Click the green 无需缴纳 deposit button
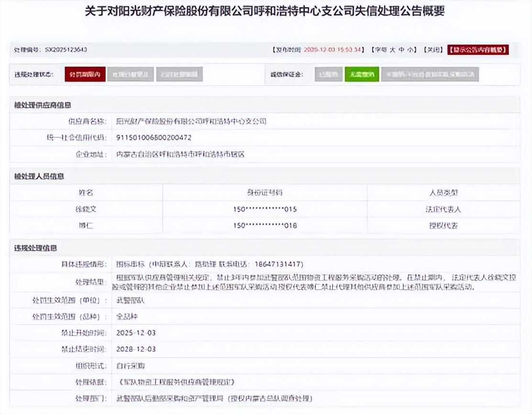This screenshot has height=414, width=532. click(x=362, y=75)
